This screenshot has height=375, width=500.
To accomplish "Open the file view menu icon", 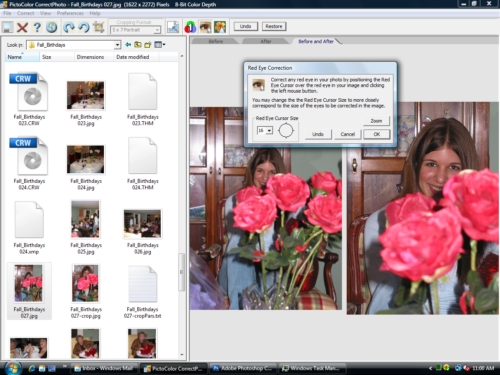I will [159, 45].
